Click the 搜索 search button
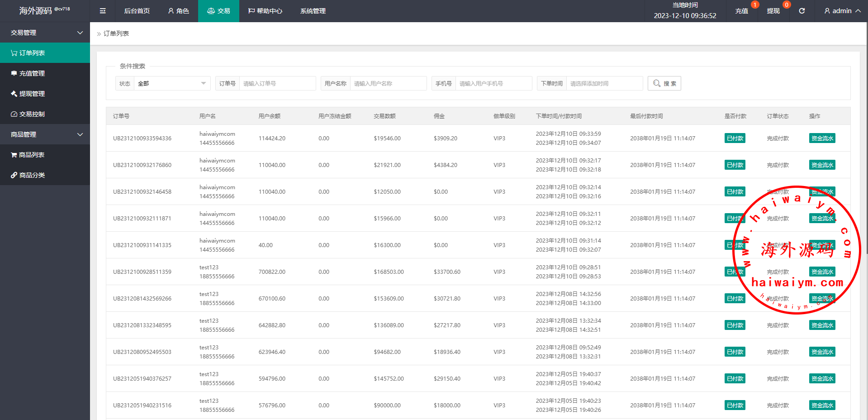868x420 pixels. [664, 83]
